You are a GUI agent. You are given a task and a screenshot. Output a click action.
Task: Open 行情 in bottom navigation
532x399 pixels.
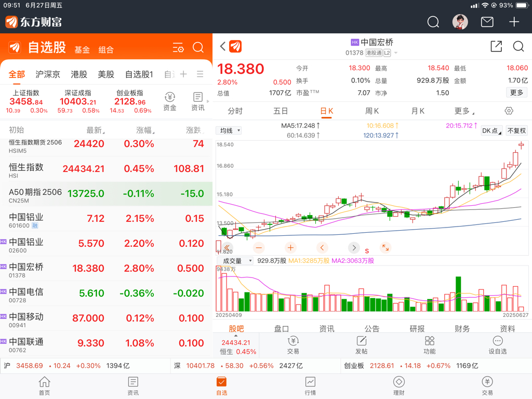310,386
